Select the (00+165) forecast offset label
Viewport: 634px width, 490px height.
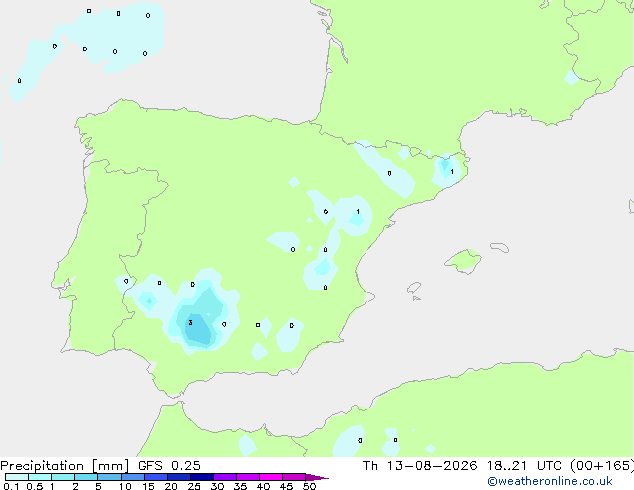pyautogui.click(x=602, y=466)
